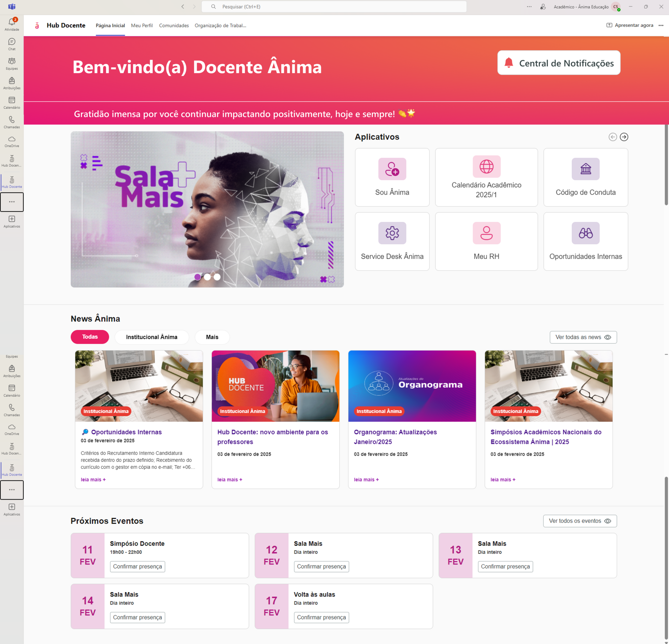Screen dimensions: 669x644
Task: Open the OneDrive cloud icon
Action: coord(11,139)
